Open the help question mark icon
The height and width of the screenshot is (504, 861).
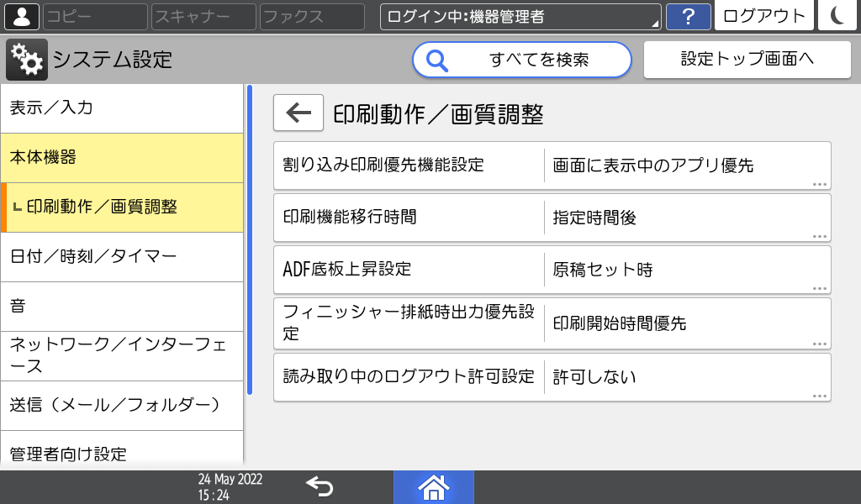[688, 16]
